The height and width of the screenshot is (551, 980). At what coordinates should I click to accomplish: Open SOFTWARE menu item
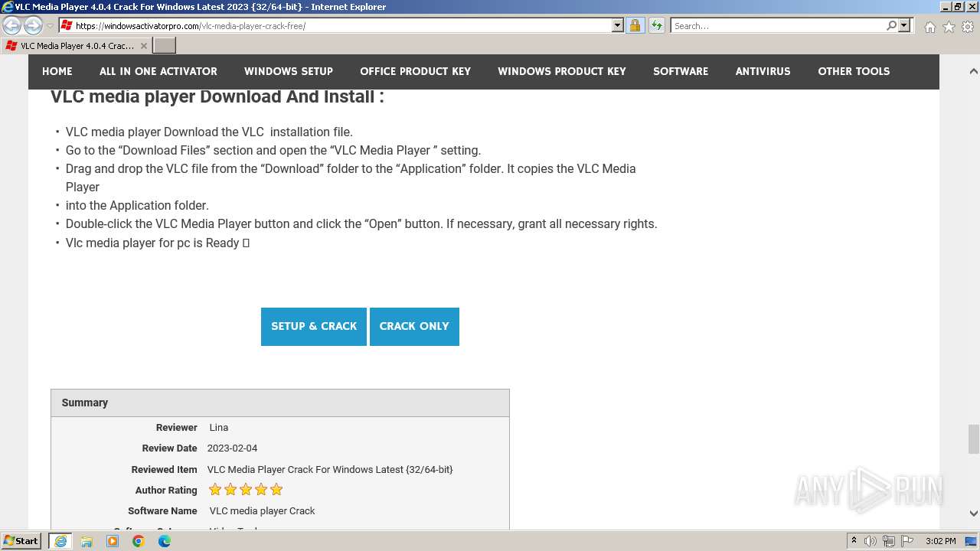[x=681, y=71]
